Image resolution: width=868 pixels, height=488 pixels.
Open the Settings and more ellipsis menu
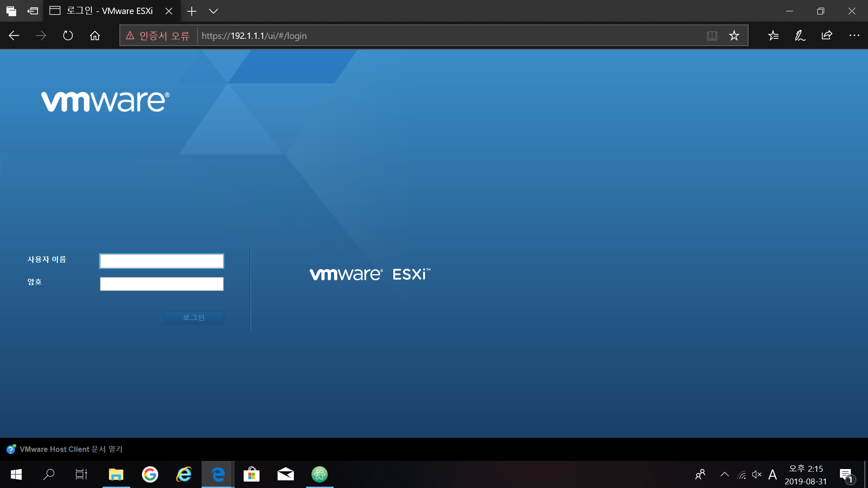pyautogui.click(x=854, y=36)
